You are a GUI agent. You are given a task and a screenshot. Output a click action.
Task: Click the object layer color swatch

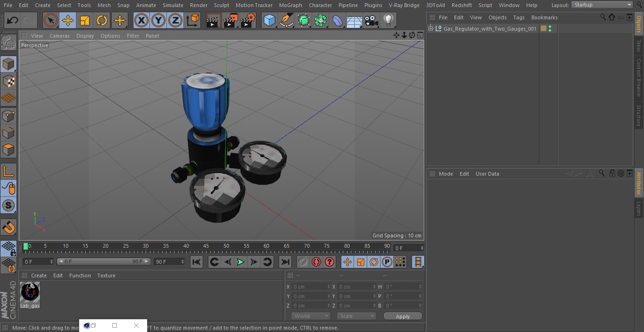tap(544, 29)
